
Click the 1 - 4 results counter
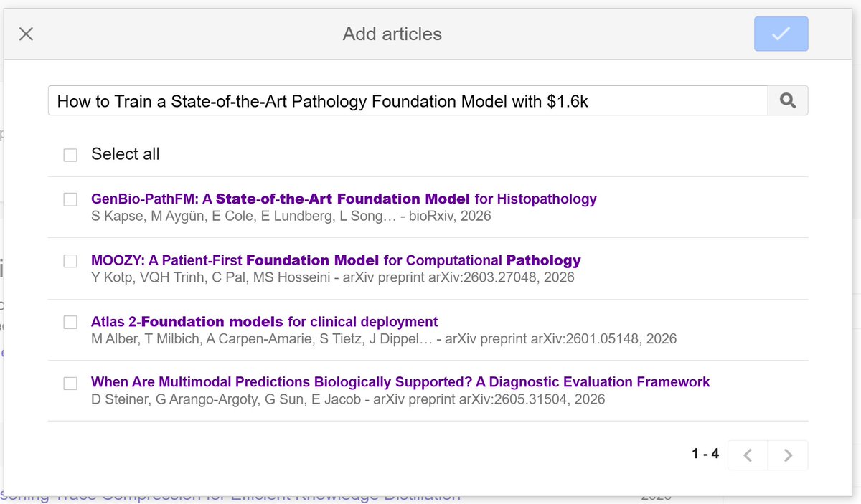pos(705,454)
